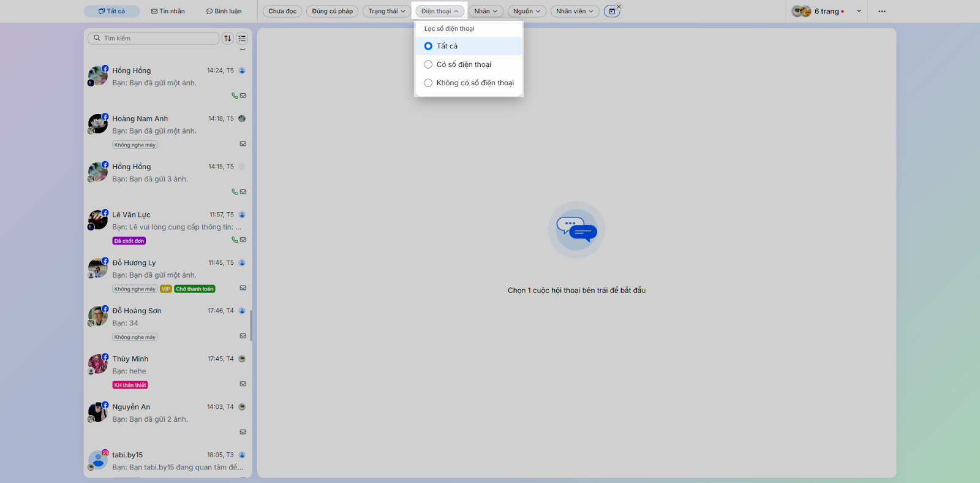Expand the 'Trạng thái' status dropdown

386,11
